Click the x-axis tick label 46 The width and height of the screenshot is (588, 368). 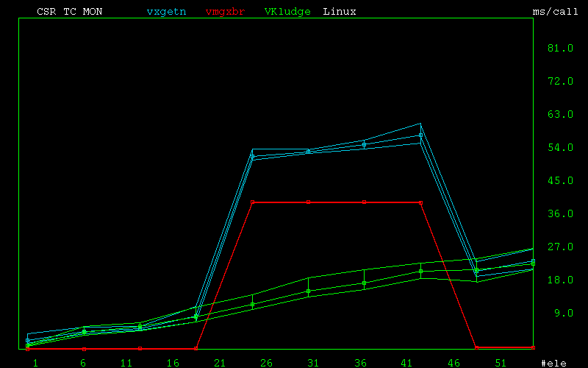coord(453,363)
